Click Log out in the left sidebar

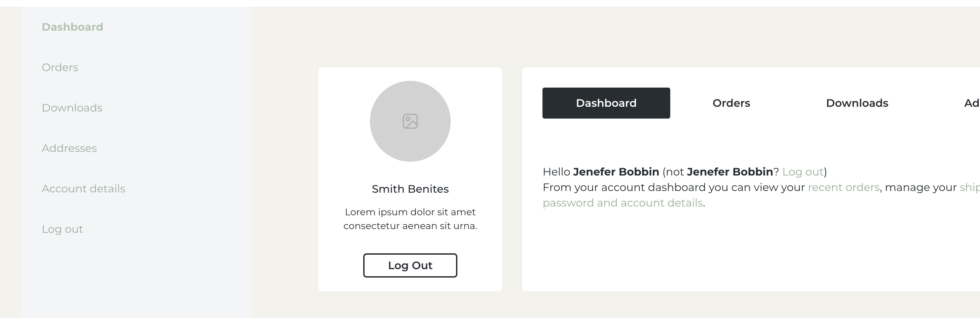point(62,229)
